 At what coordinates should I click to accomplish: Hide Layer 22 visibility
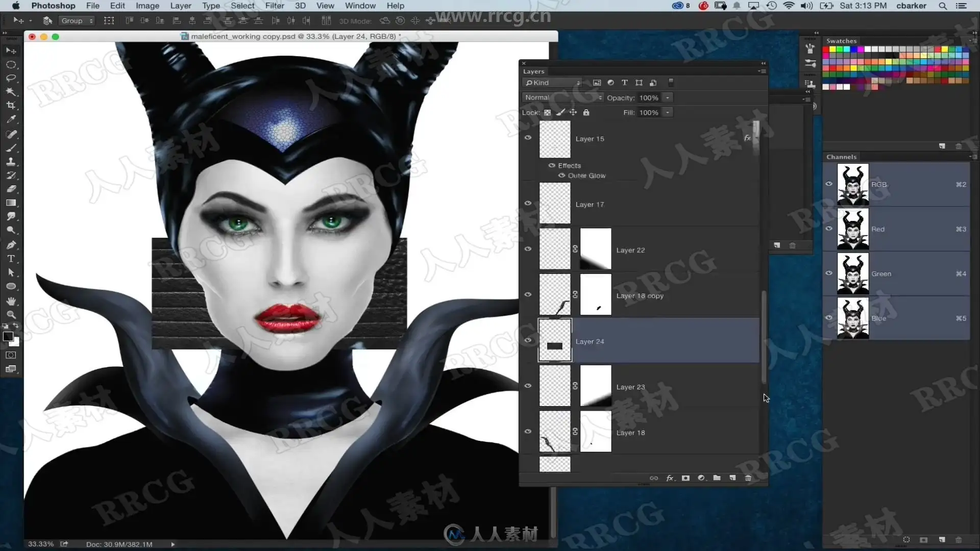[x=528, y=249]
